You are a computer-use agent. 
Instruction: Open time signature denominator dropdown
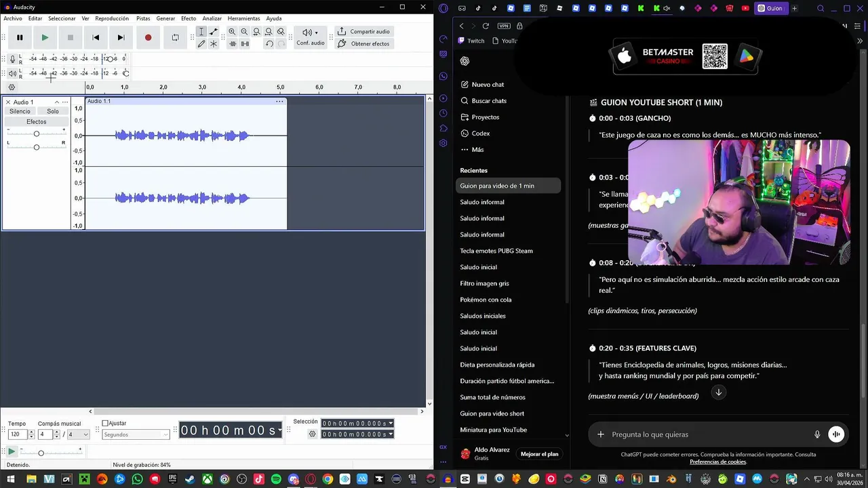(78, 434)
